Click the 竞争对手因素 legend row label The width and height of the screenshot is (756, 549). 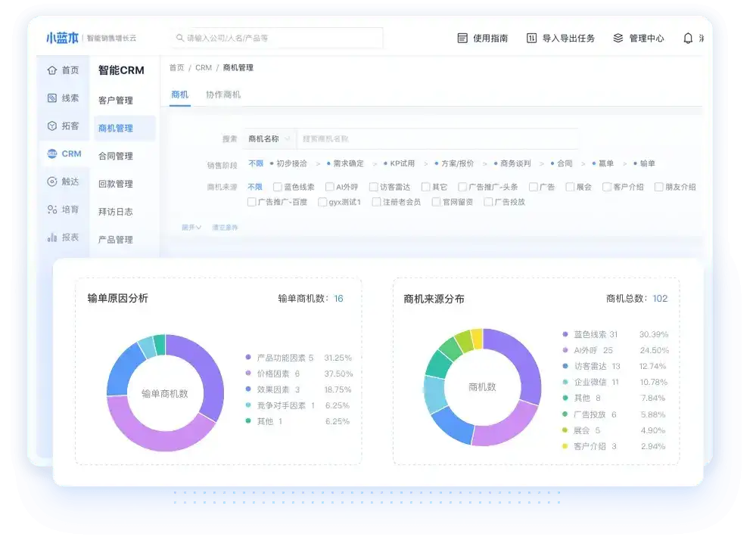tap(281, 405)
